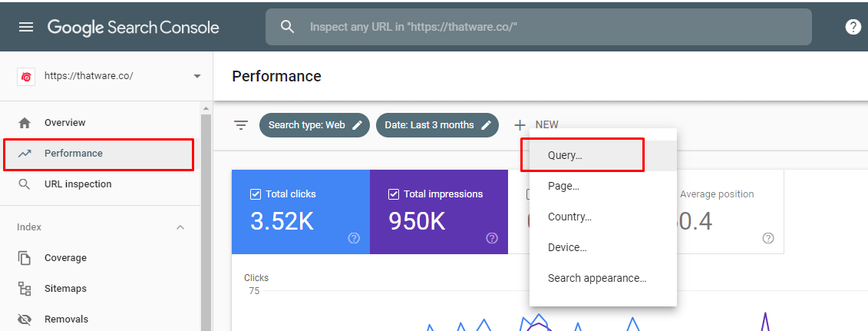Click pencil icon on Date chip
Viewport: 868px width, 331px height.
(486, 125)
